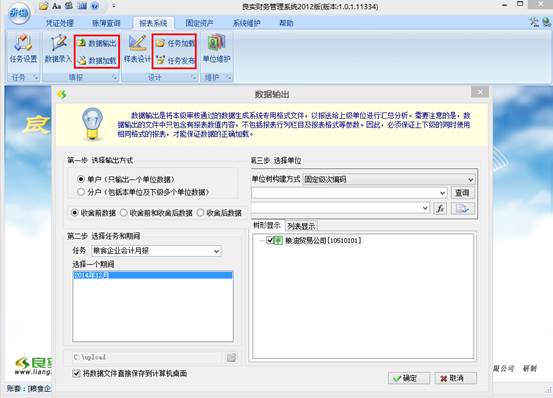
Task: Open the 样表设计 design tool
Action: [x=137, y=49]
